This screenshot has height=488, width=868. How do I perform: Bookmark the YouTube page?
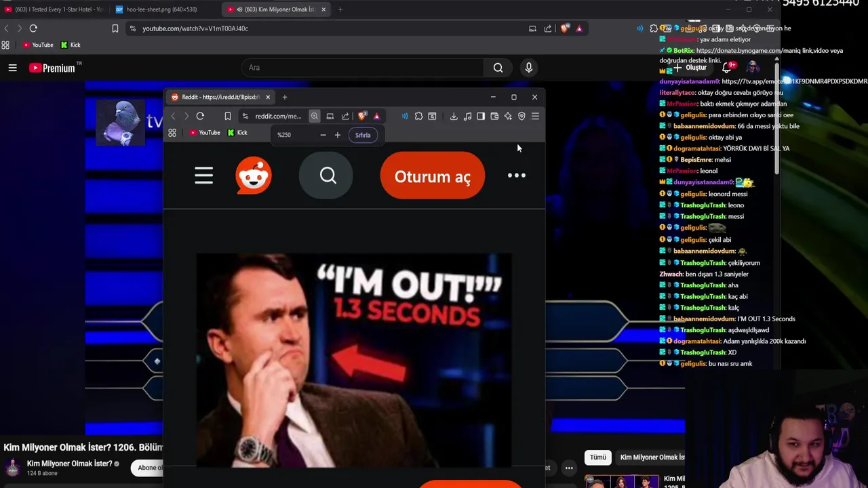point(115,28)
